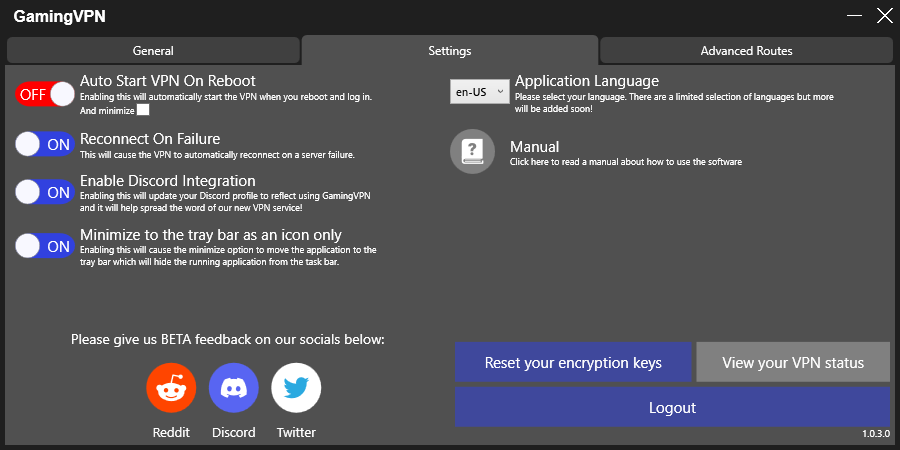Open the Reddit social icon
Image resolution: width=900 pixels, height=450 pixels.
[x=171, y=389]
